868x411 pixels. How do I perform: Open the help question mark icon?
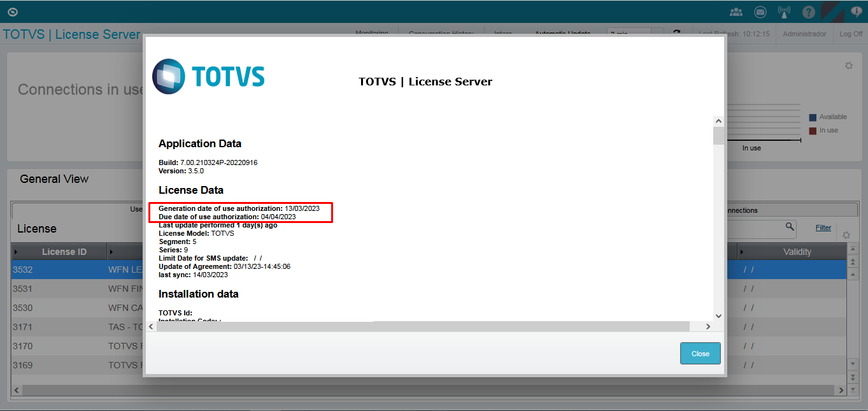tap(809, 12)
